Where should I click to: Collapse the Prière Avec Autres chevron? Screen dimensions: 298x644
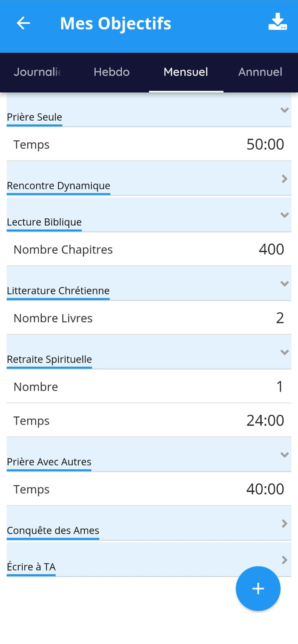click(284, 455)
